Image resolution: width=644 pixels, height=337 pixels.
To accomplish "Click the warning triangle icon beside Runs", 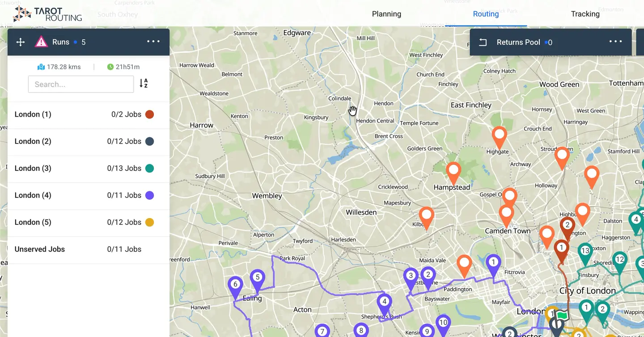I will click(x=41, y=42).
